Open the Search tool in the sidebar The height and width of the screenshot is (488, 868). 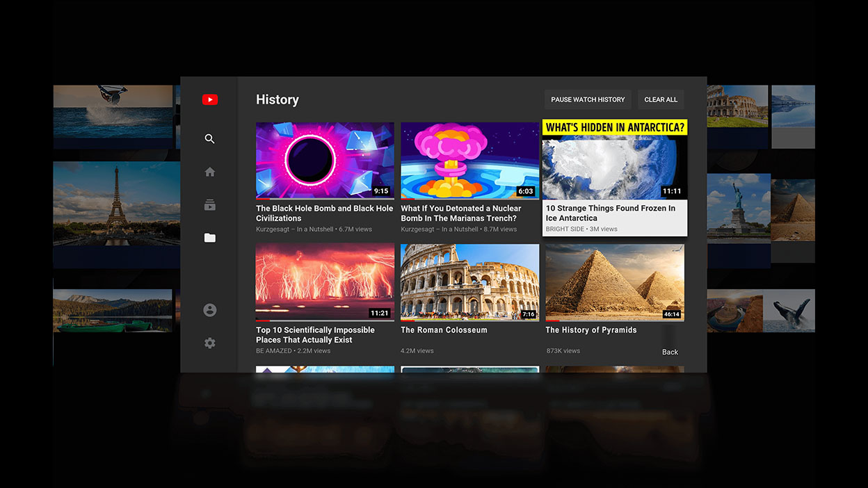coord(209,138)
